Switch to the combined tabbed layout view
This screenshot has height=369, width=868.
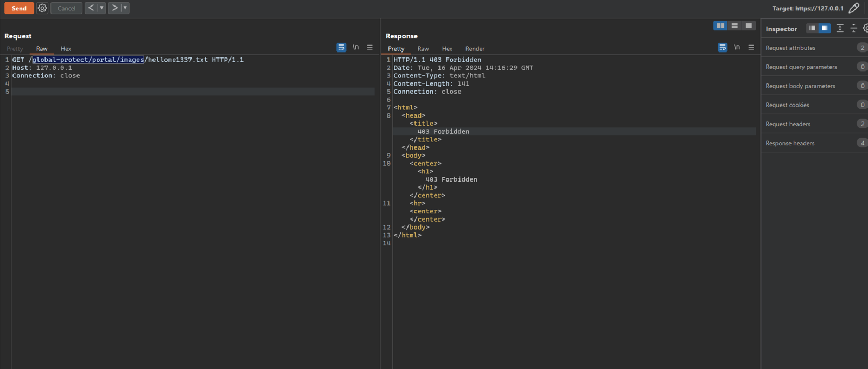tap(749, 25)
